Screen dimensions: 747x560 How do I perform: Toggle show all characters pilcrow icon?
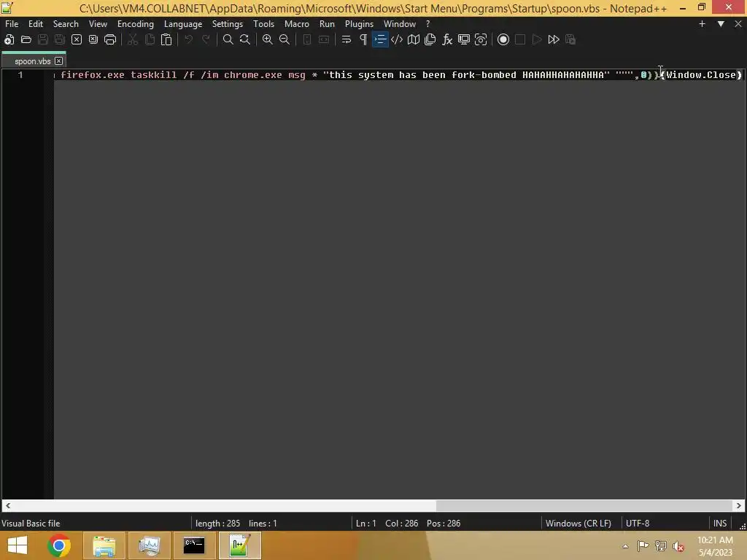[x=363, y=39]
